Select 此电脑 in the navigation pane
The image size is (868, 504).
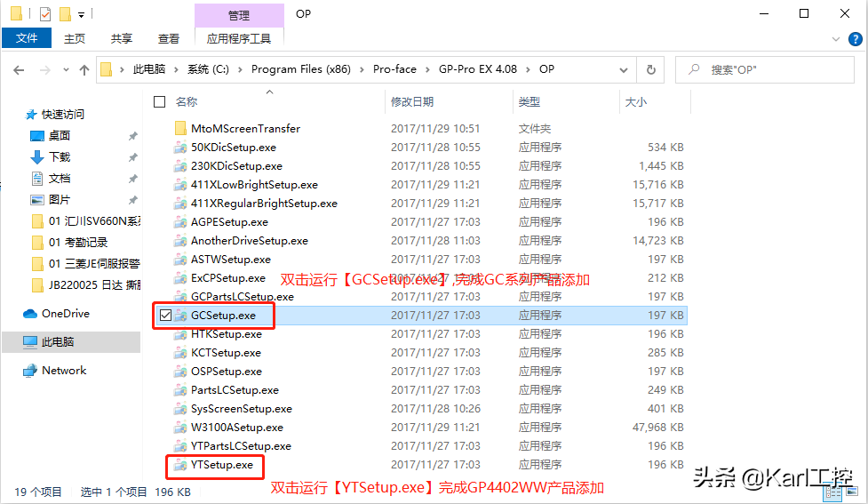point(59,342)
